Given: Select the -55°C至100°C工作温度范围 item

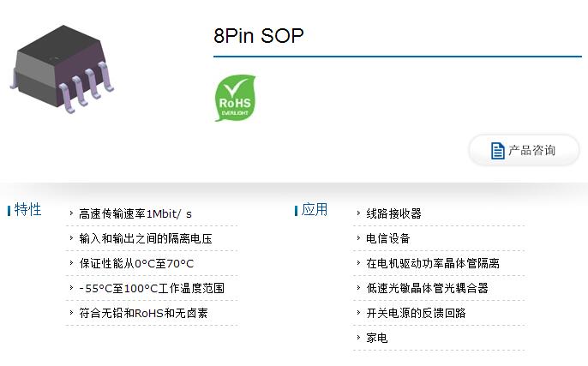Looking at the screenshot, I should point(152,288).
